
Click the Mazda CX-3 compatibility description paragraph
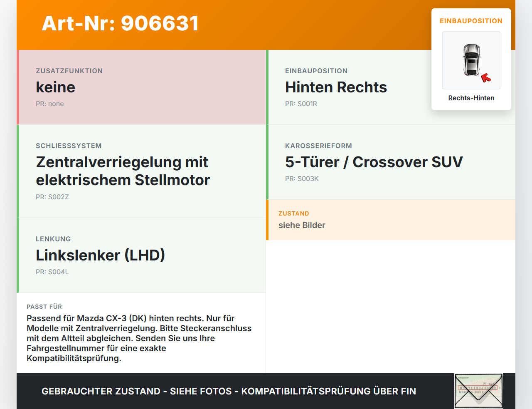139,338
